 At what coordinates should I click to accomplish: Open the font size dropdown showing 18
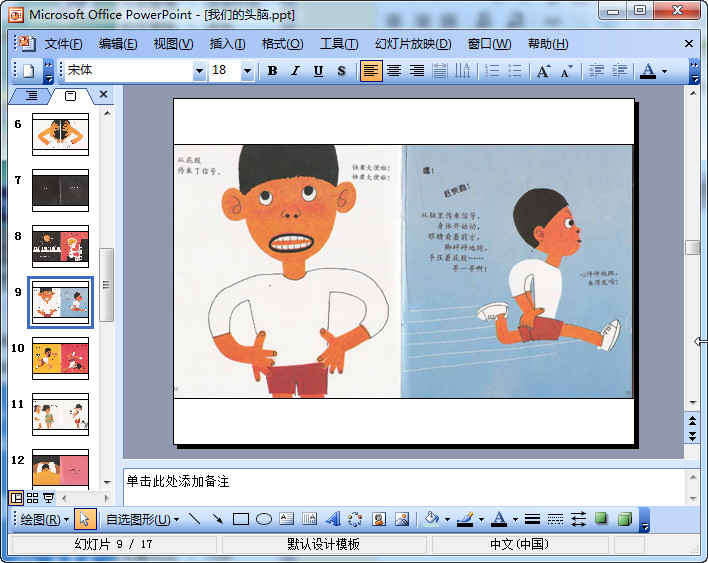click(x=247, y=71)
